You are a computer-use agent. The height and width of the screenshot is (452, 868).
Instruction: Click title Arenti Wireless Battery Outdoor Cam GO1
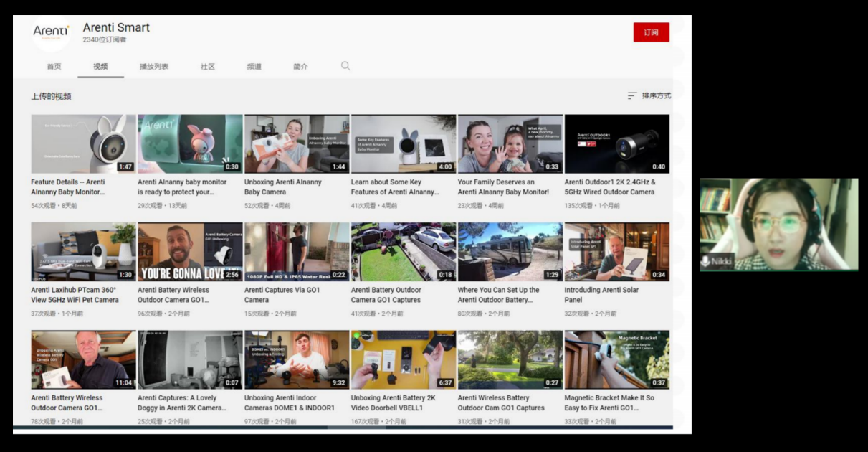[501, 402]
